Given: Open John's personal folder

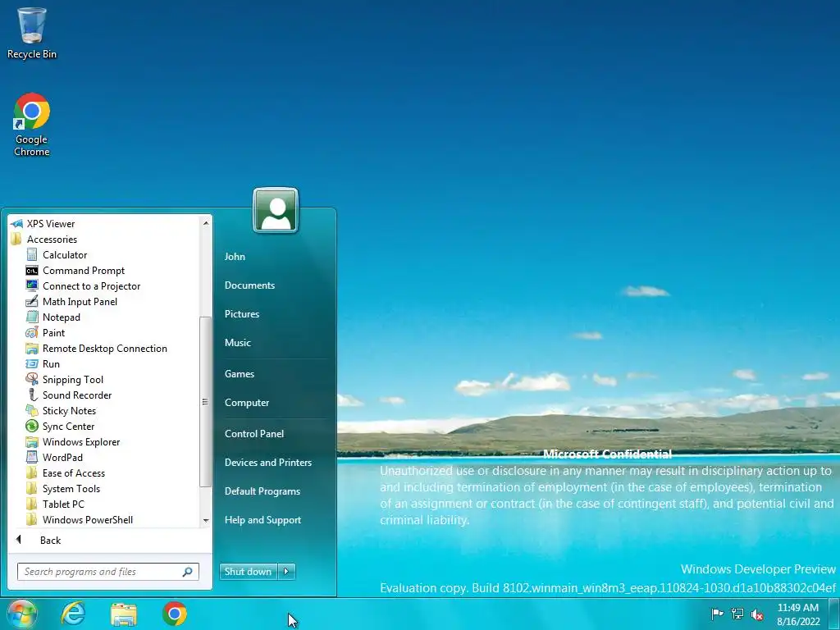Looking at the screenshot, I should [235, 257].
